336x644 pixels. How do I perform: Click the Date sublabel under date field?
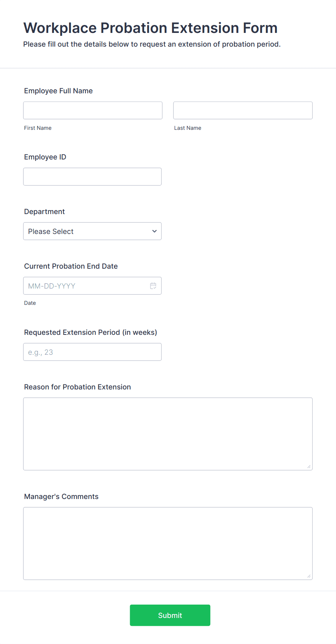30,303
